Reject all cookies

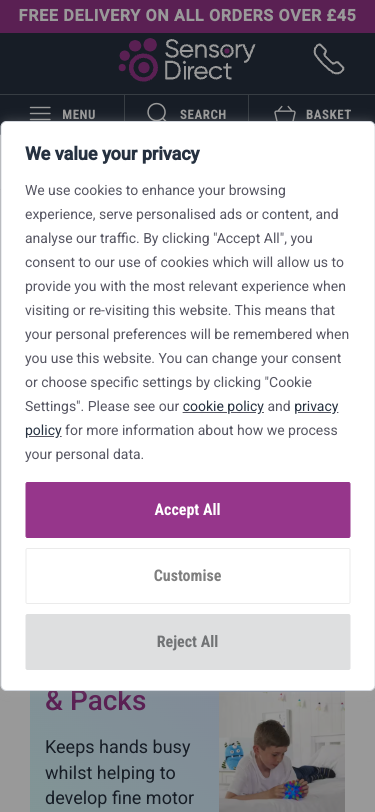click(188, 642)
